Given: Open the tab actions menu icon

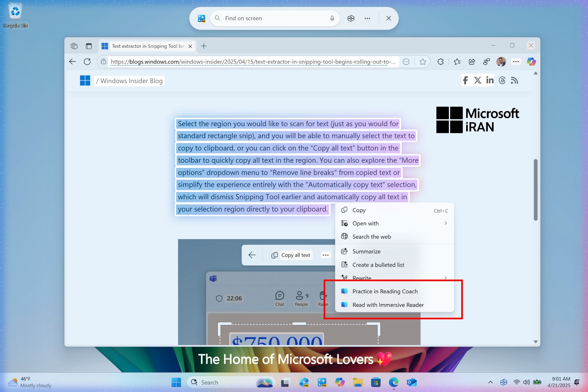Looking at the screenshot, I should 89,46.
